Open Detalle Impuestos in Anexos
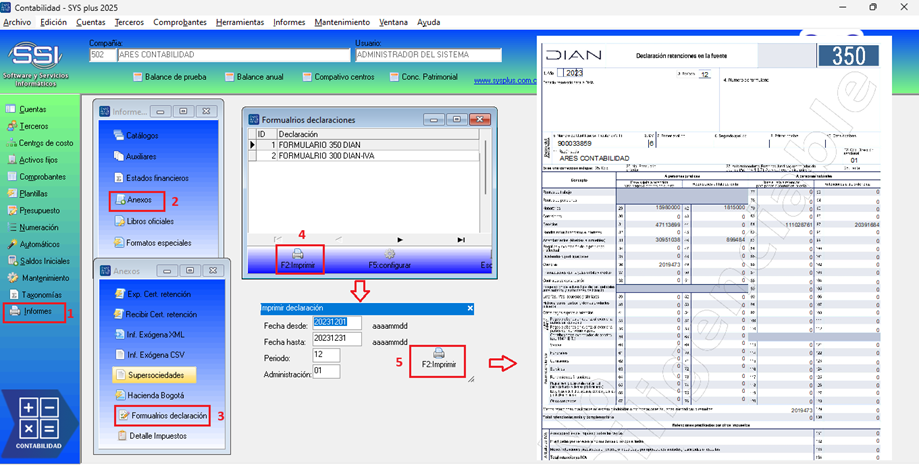The width and height of the screenshot is (919, 467). [152, 436]
